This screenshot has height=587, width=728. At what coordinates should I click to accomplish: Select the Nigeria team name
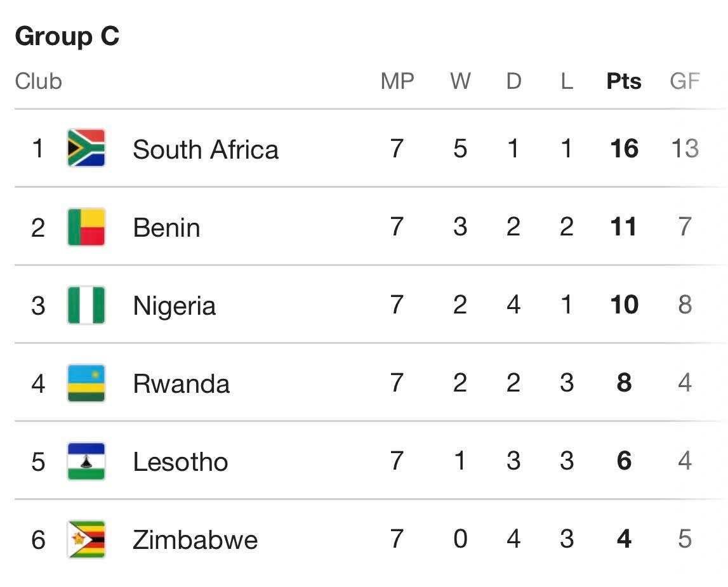[174, 306]
